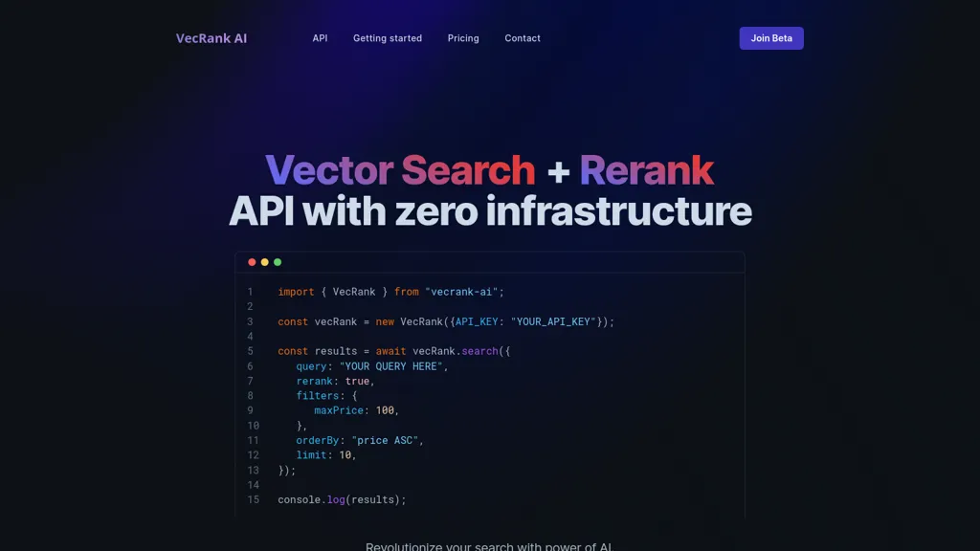Click line number 15 in code
The width and height of the screenshot is (980, 551).
click(x=253, y=499)
